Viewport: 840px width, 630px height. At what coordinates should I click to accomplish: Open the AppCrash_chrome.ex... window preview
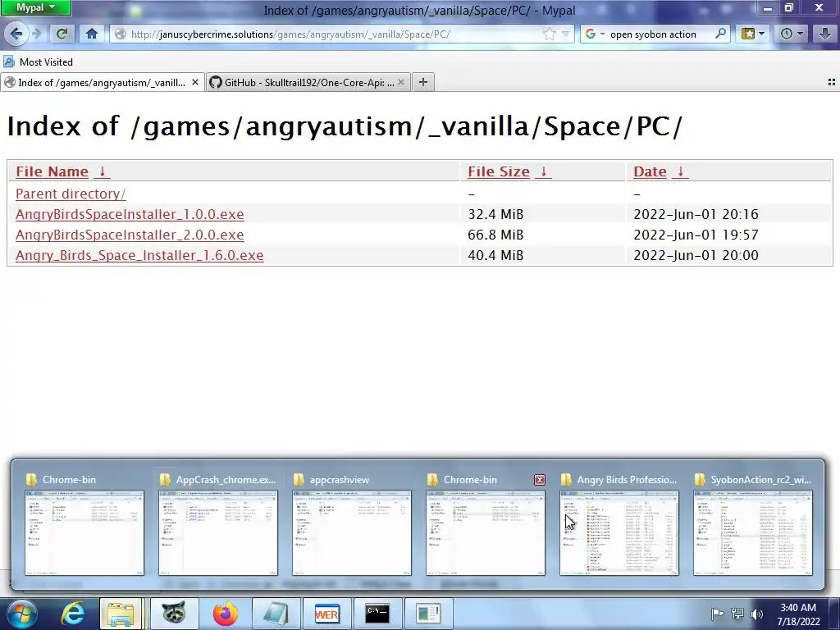point(218,526)
